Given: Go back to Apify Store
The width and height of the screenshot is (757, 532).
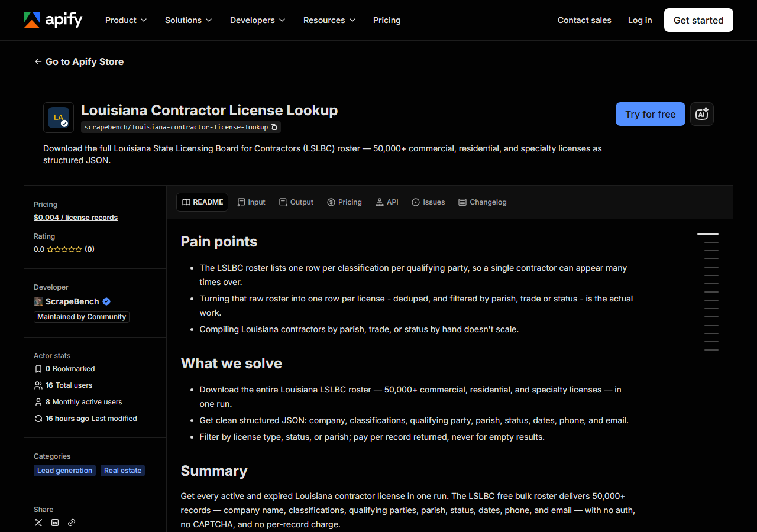Looking at the screenshot, I should pyautogui.click(x=79, y=61).
